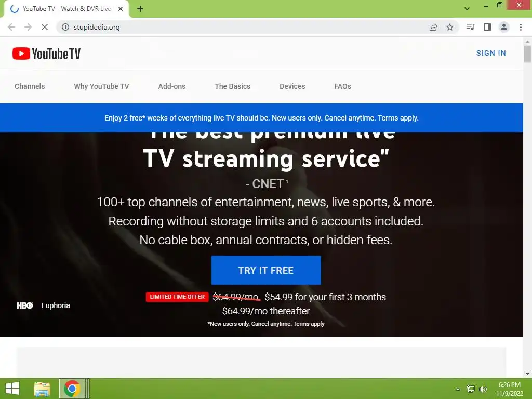Viewport: 532px width, 399px height.
Task: Click the TRY IT FREE button
Action: tap(266, 270)
